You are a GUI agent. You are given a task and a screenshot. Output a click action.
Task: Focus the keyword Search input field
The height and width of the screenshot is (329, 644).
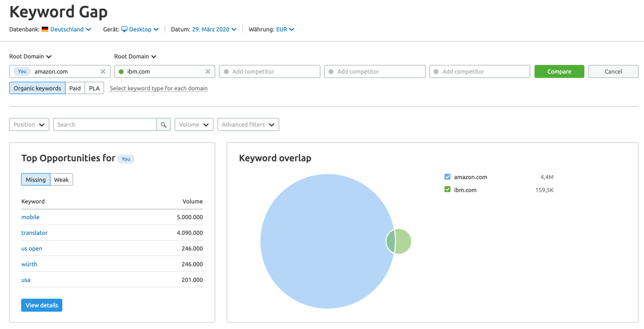(x=105, y=124)
